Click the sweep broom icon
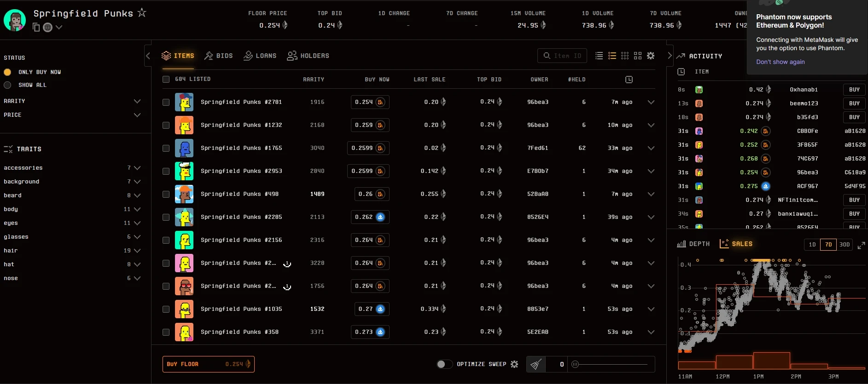Image resolution: width=868 pixels, height=384 pixels. [536, 364]
